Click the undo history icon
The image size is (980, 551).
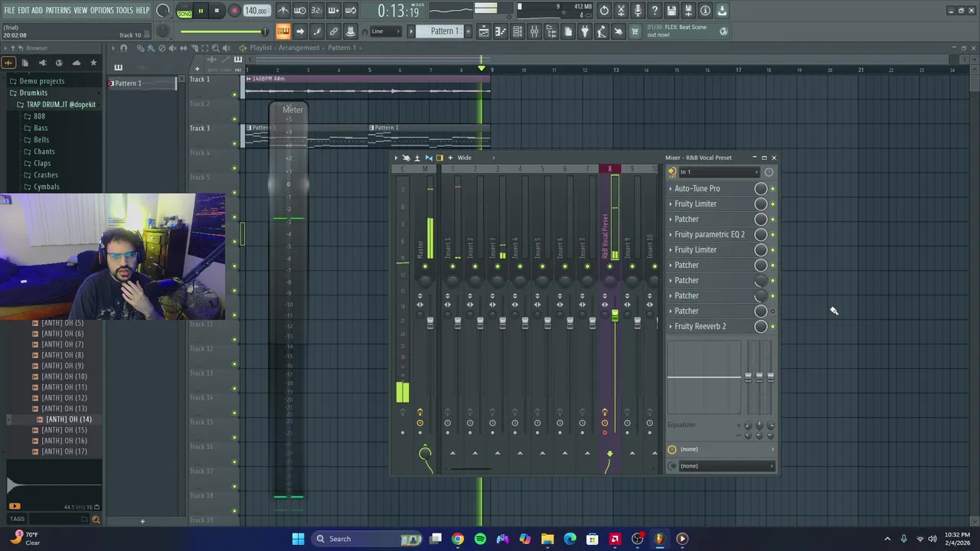(x=604, y=11)
